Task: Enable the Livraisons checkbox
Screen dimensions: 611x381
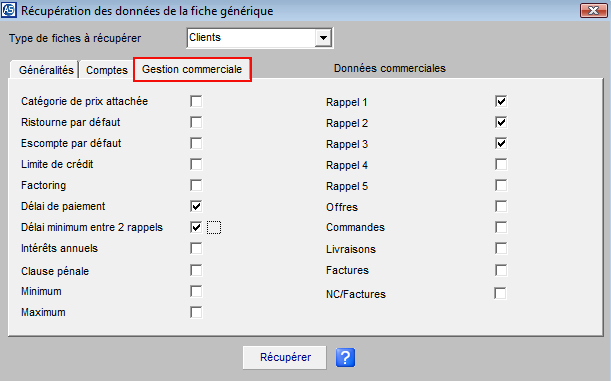Action: point(501,249)
